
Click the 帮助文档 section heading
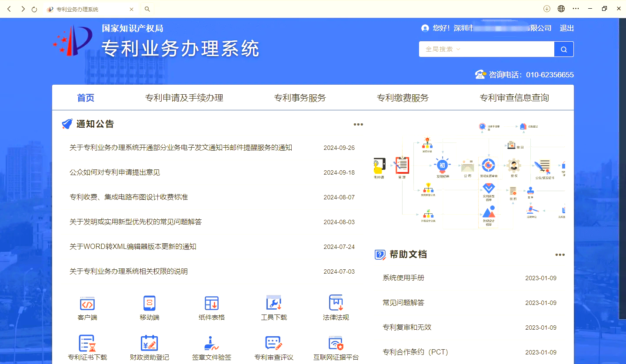[x=408, y=255]
